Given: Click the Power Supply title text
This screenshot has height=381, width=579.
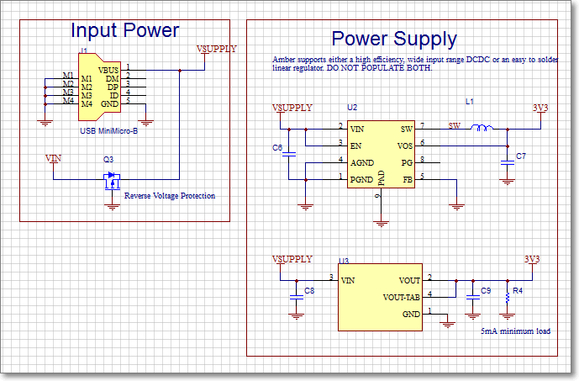Looking at the screenshot, I should click(394, 39).
